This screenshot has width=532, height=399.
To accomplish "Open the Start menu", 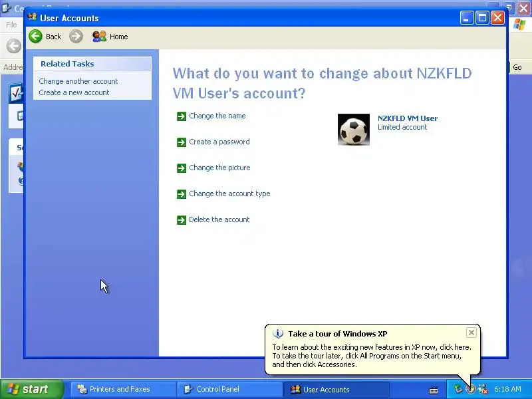I will tap(31, 389).
